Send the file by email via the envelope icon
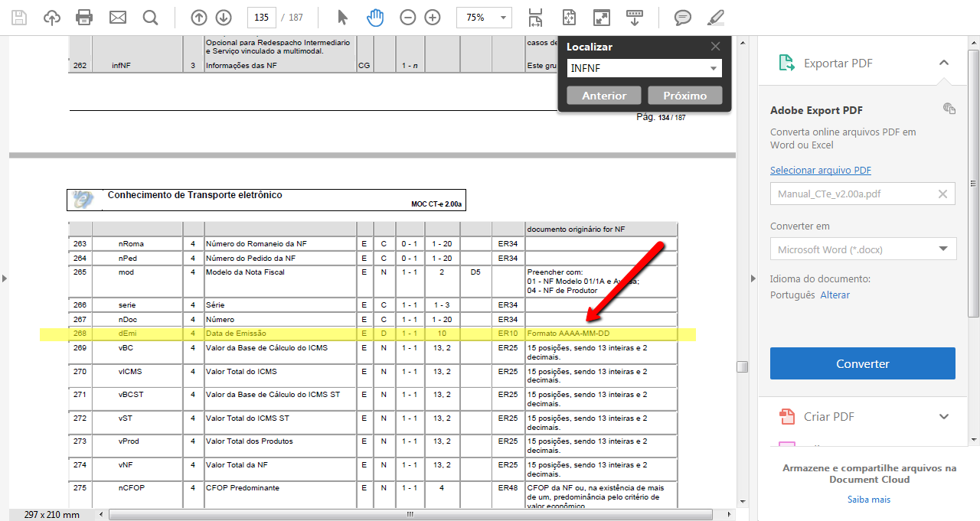Viewport: 980px width, 521px height. coord(117,17)
